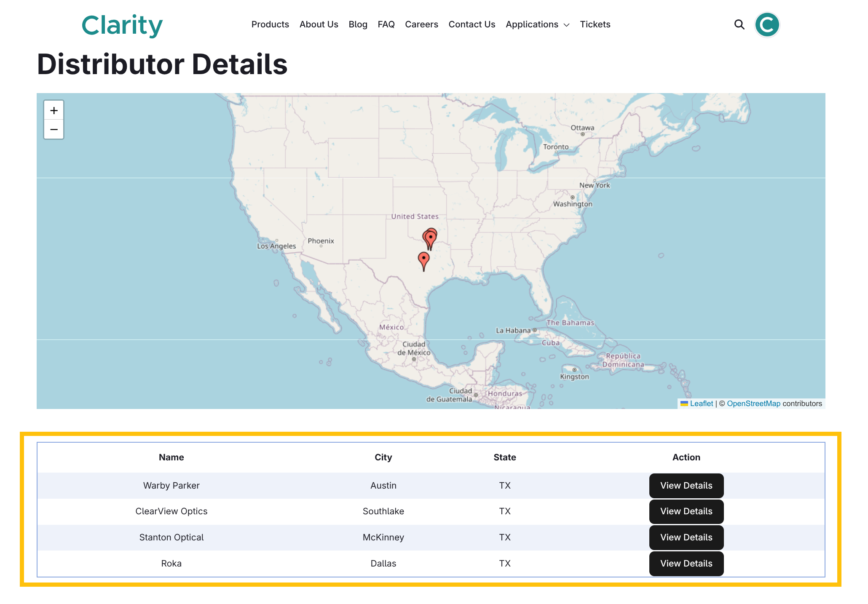Viewport: 868px width, 604px height.
Task: Navigate to the Blog
Action: point(358,24)
